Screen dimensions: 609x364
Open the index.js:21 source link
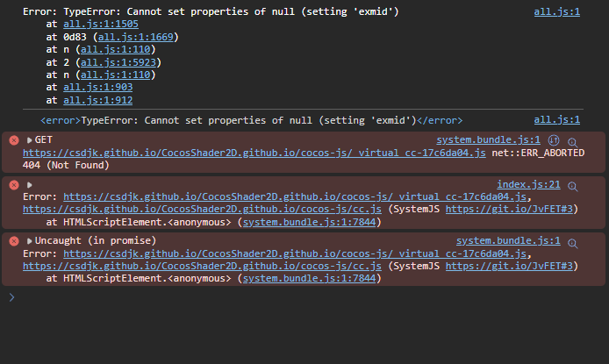(x=528, y=184)
